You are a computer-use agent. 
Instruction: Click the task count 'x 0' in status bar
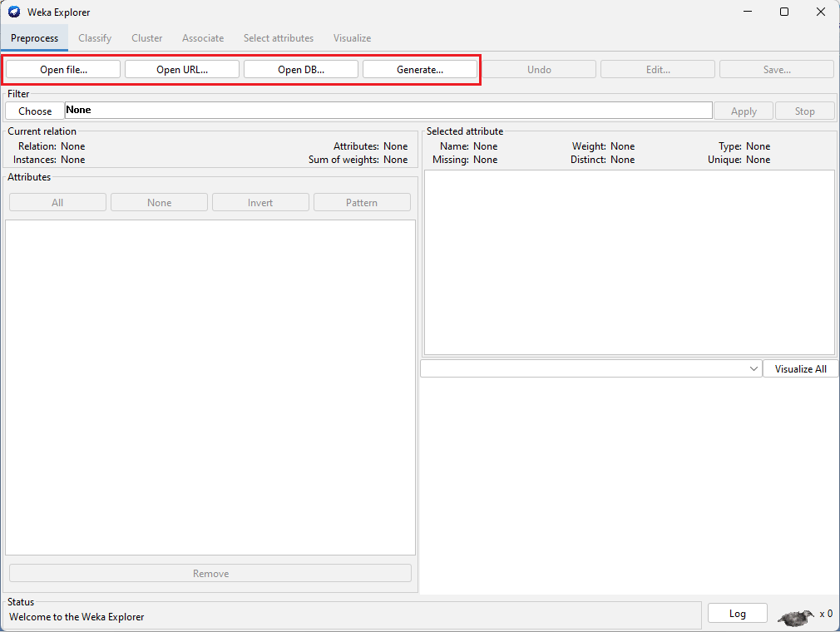[826, 614]
